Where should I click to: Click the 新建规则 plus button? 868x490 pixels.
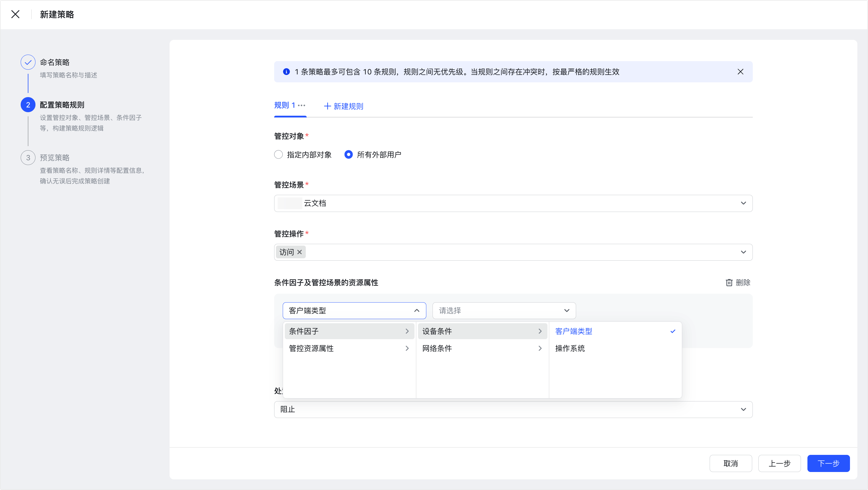(x=343, y=107)
